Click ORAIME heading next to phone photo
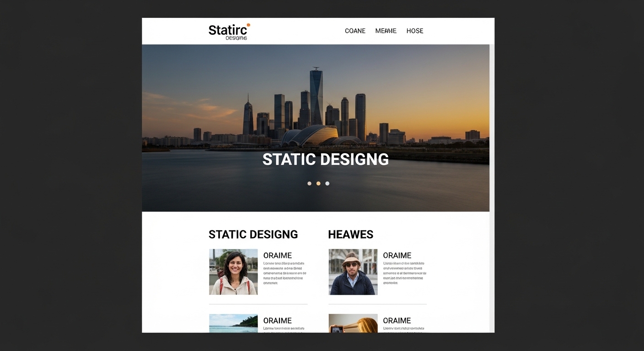The image size is (644, 351). [x=397, y=320]
